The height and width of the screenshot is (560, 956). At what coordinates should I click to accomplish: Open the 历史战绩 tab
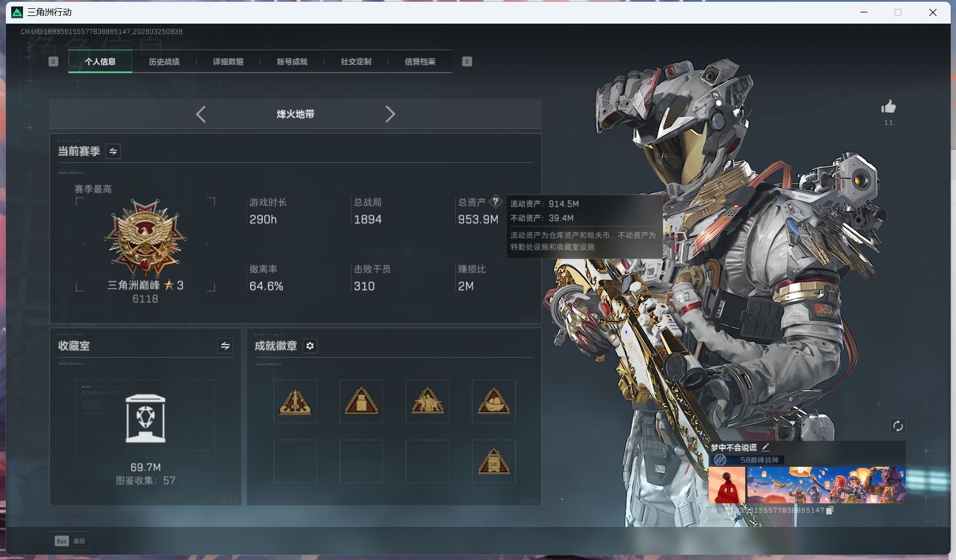coord(164,61)
